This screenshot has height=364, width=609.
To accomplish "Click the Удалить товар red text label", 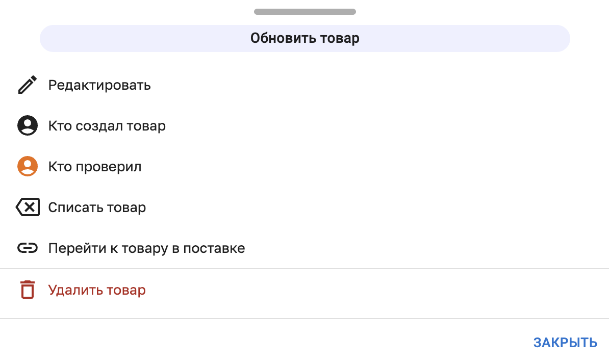I will (97, 290).
